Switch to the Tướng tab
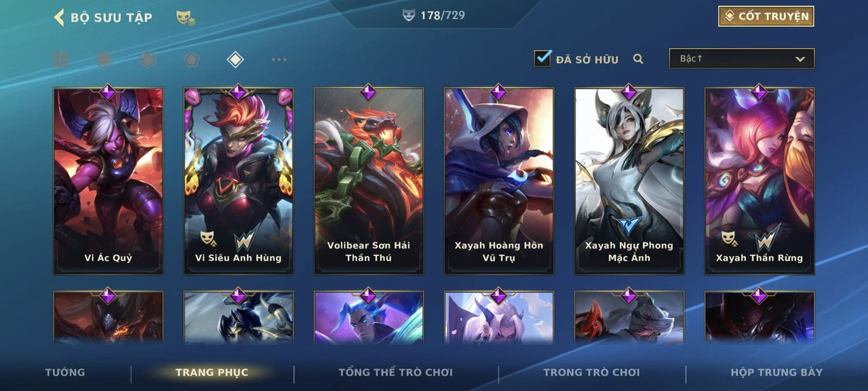Viewport: 868px width, 391px height. tap(65, 372)
